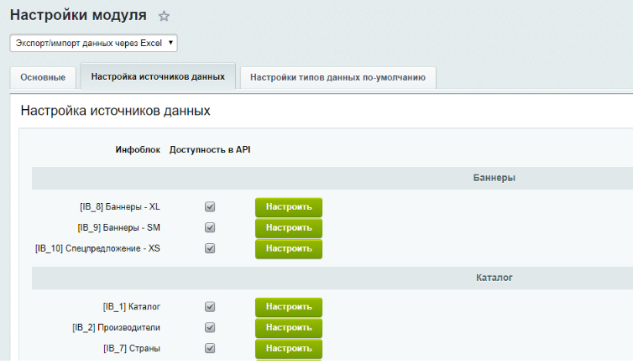The width and height of the screenshot is (633, 364).
Task: Disable API availability for Производители
Action: [x=211, y=328]
